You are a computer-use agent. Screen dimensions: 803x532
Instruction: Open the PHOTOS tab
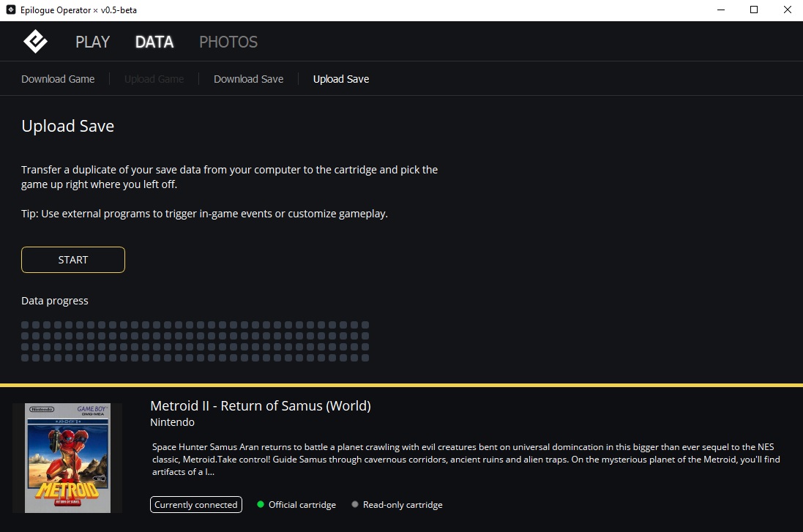click(228, 42)
